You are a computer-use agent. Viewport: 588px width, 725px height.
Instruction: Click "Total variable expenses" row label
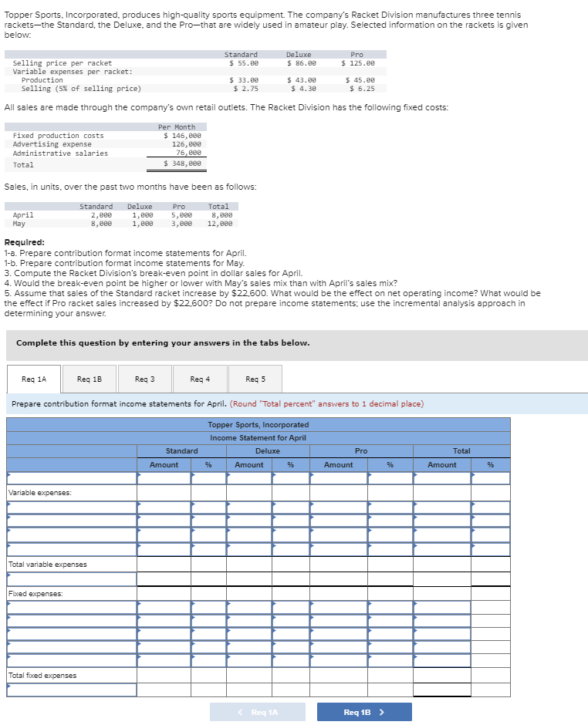click(x=48, y=564)
